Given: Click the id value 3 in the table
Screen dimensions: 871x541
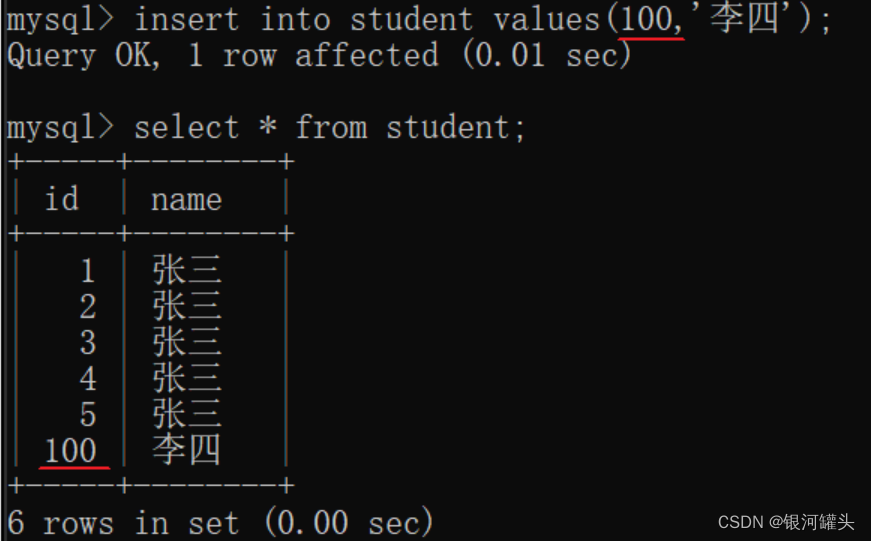Looking at the screenshot, I should pyautogui.click(x=87, y=343).
